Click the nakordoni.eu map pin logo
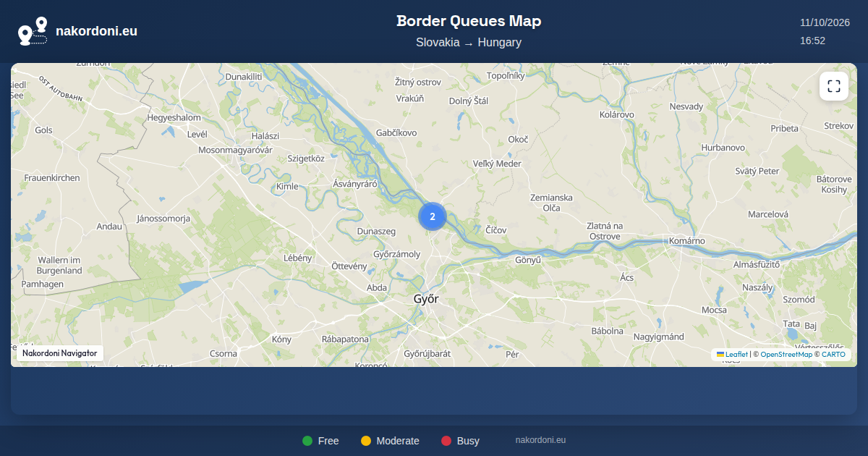 (33, 31)
